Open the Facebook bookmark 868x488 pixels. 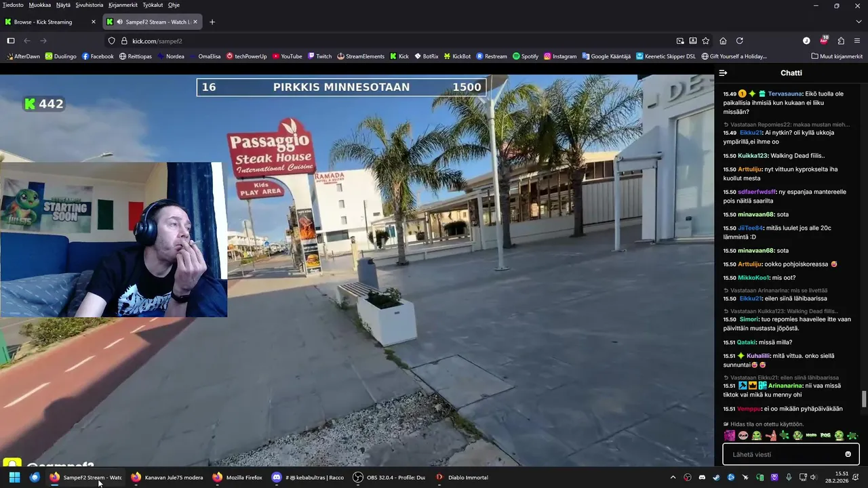tap(98, 56)
